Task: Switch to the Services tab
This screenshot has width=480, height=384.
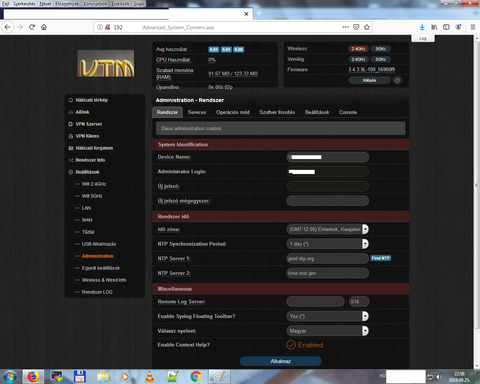Action: pyautogui.click(x=197, y=112)
